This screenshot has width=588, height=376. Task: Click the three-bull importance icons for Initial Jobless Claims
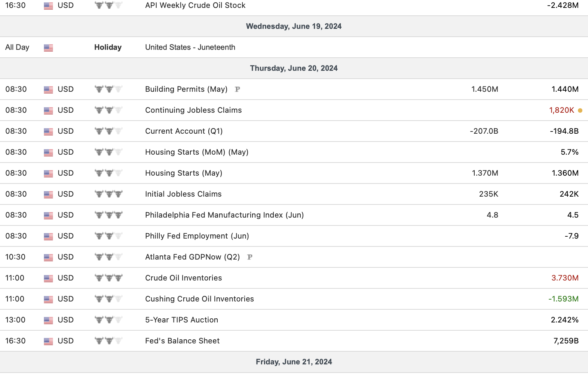[108, 194]
